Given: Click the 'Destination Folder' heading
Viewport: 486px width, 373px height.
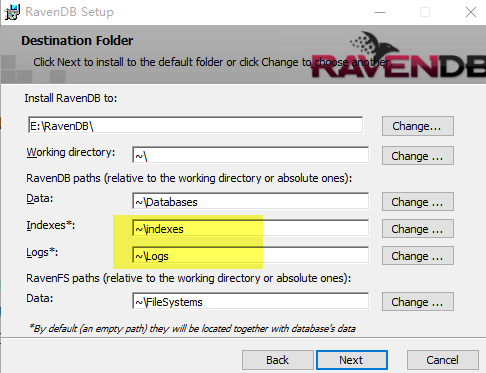Looking at the screenshot, I should 77,41.
